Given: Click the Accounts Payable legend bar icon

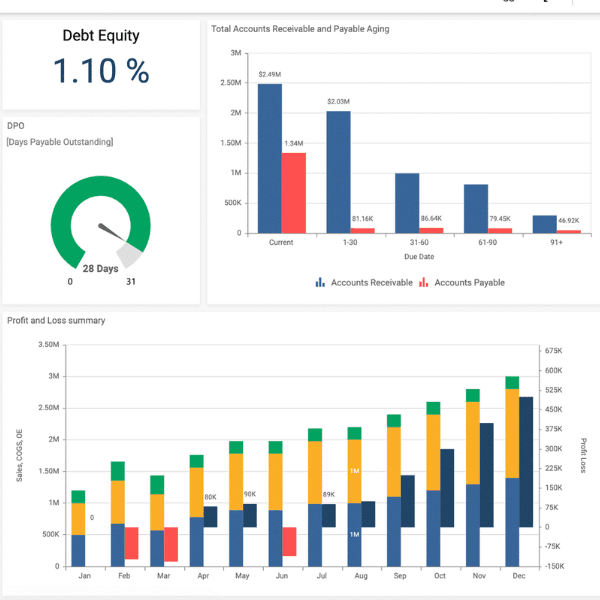Looking at the screenshot, I should (424, 283).
